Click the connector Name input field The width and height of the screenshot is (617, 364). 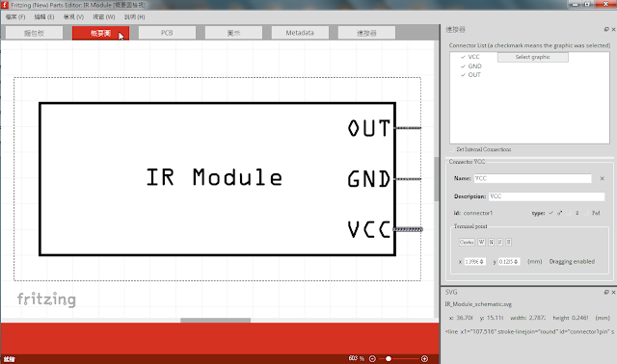coord(532,178)
